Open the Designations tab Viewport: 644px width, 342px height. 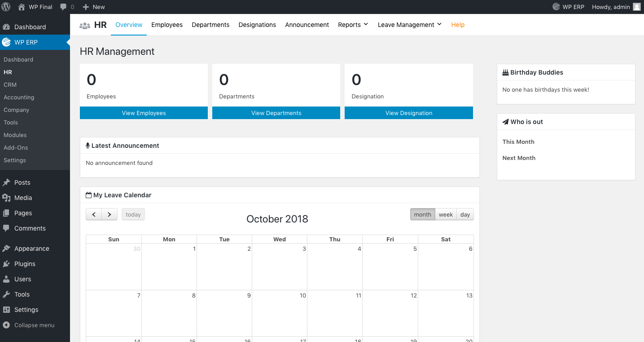pyautogui.click(x=257, y=25)
